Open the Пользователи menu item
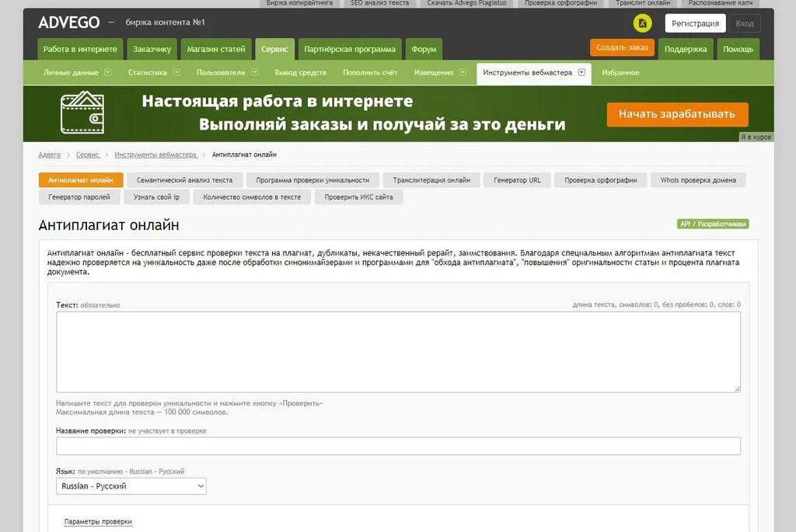796x532 pixels. pos(221,72)
